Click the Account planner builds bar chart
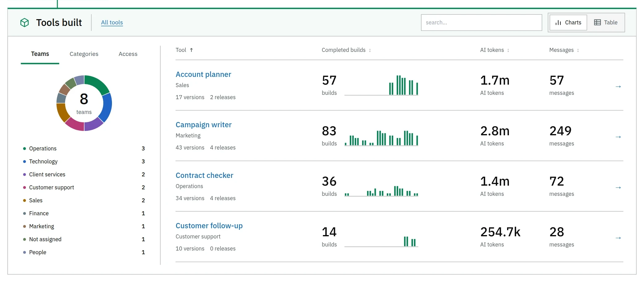Image resolution: width=644 pixels, height=282 pixels. click(381, 85)
